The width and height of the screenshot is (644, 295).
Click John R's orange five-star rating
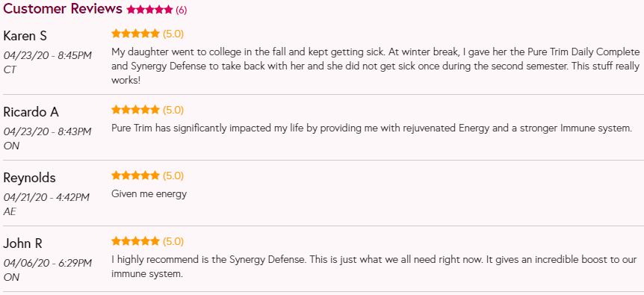click(x=135, y=240)
